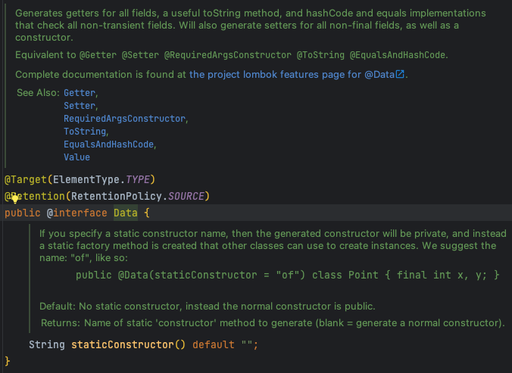The height and width of the screenshot is (373, 512).
Task: Click RetentionPolicy in the Retention annotation
Action: pos(116,196)
